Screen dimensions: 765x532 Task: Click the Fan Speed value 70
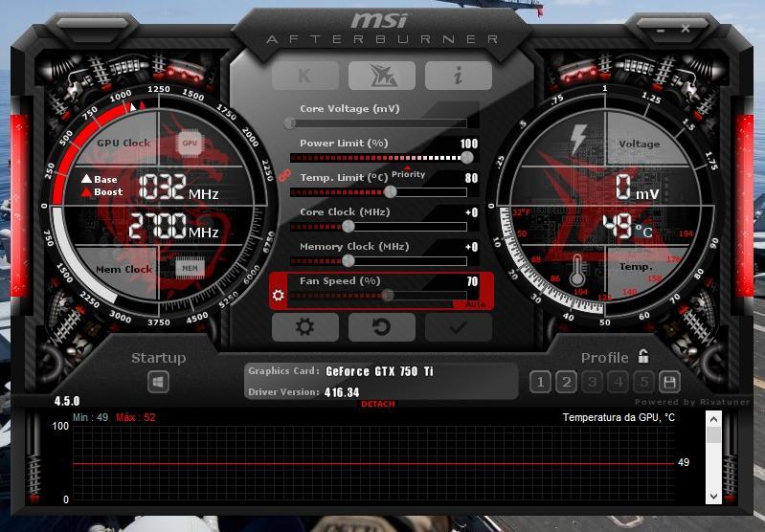click(x=472, y=281)
